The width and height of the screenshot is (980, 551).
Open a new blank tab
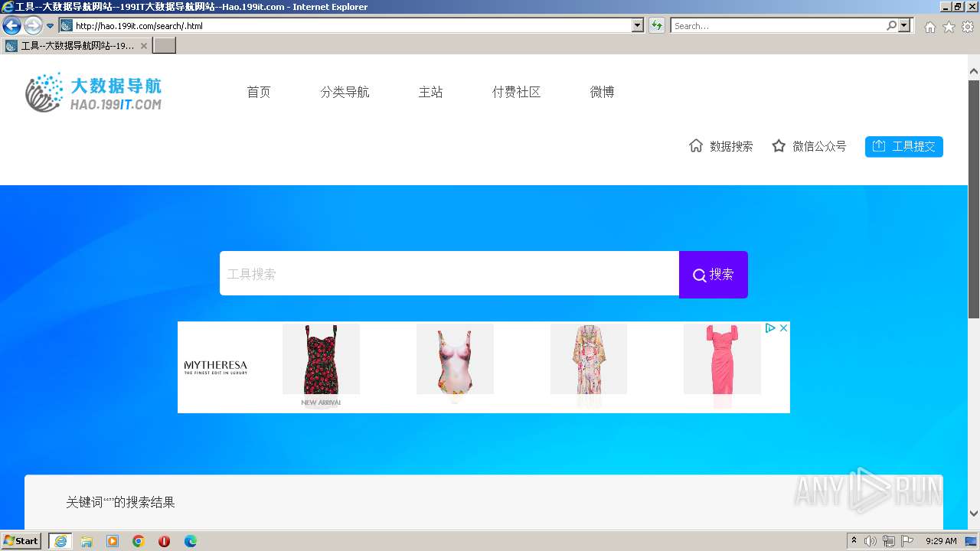165,46
